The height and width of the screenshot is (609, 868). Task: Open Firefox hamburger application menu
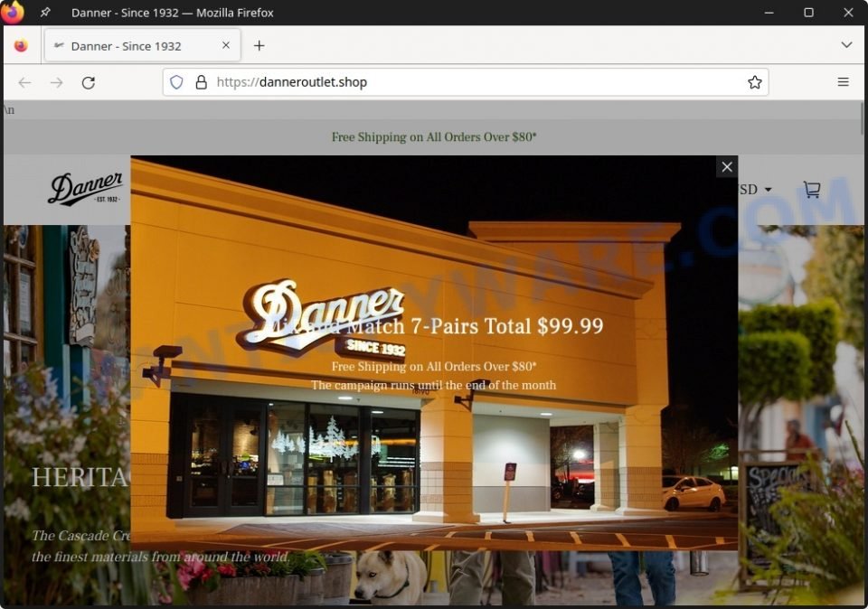[843, 82]
